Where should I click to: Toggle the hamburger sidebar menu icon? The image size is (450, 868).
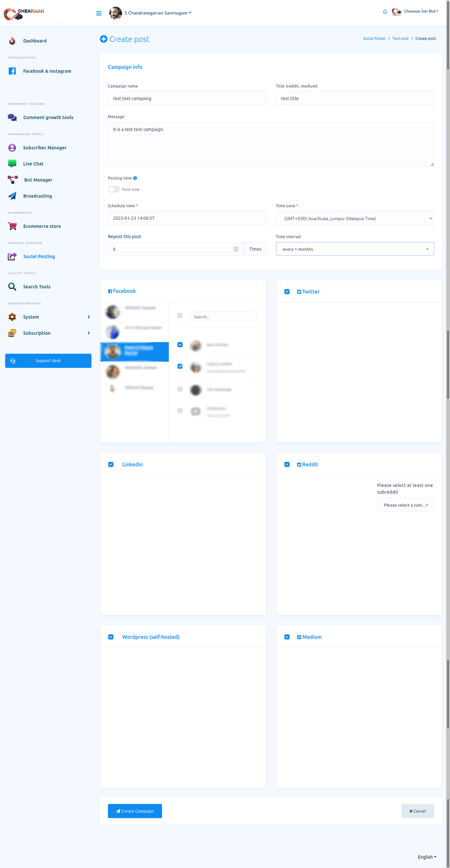[x=99, y=13]
